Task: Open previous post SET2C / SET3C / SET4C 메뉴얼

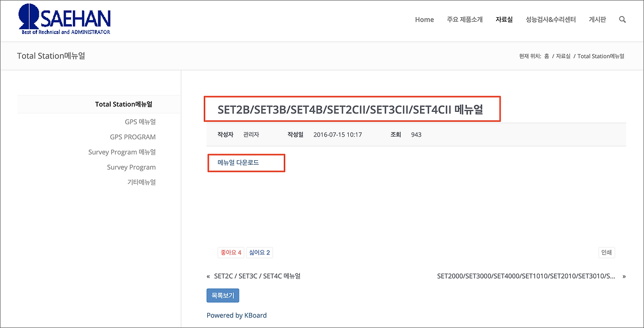Action: (x=257, y=276)
